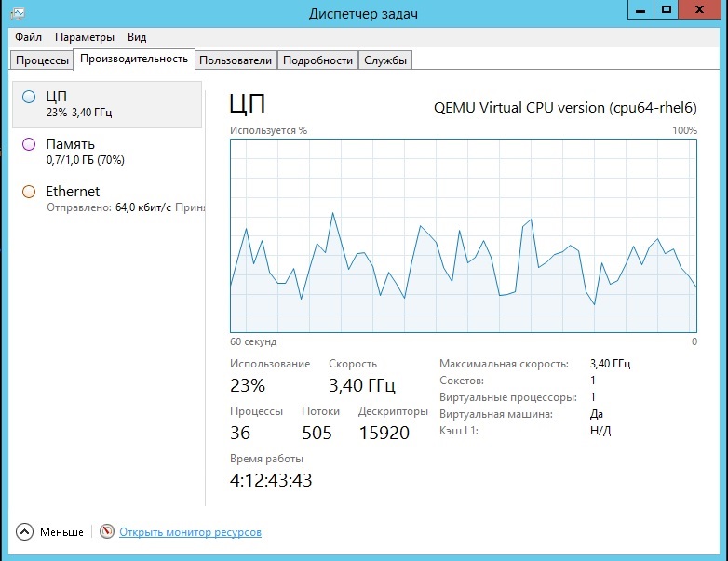The image size is (728, 561).
Task: Open the Файл menu
Action: (x=28, y=37)
